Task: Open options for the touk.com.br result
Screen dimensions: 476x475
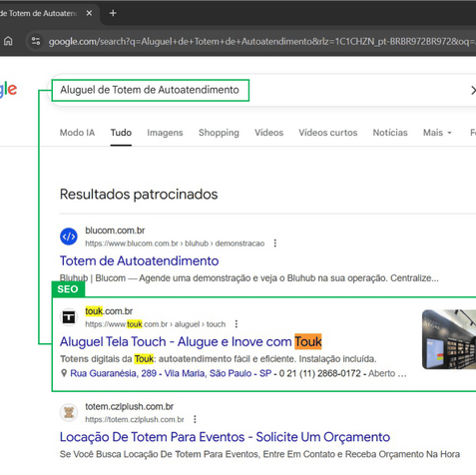Action: coord(237,324)
